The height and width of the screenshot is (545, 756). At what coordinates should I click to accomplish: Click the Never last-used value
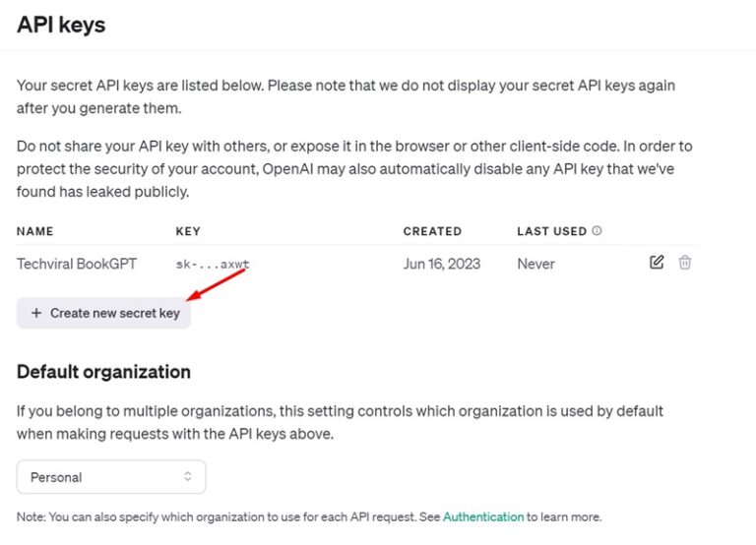tap(536, 264)
